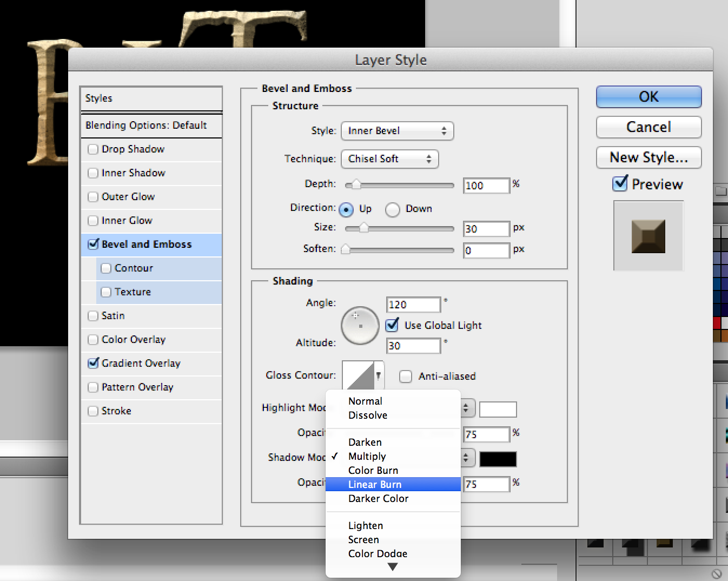
Task: Enable the Anti-aliased option
Action: [405, 376]
